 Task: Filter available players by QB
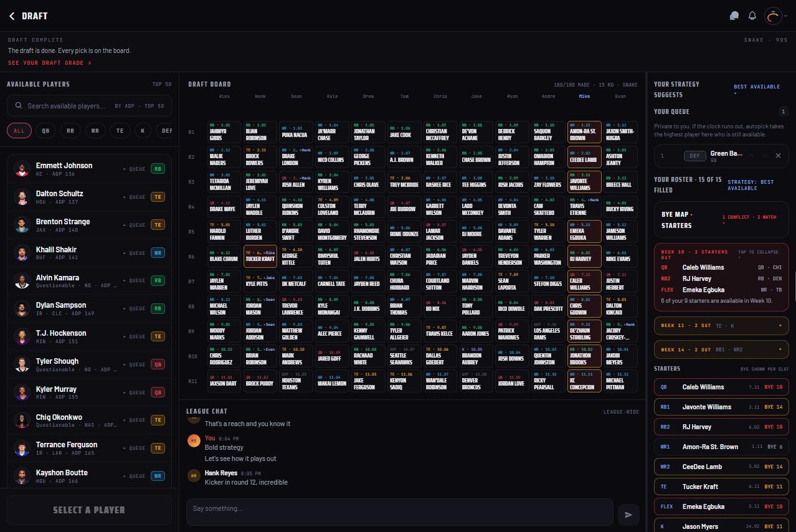click(45, 131)
